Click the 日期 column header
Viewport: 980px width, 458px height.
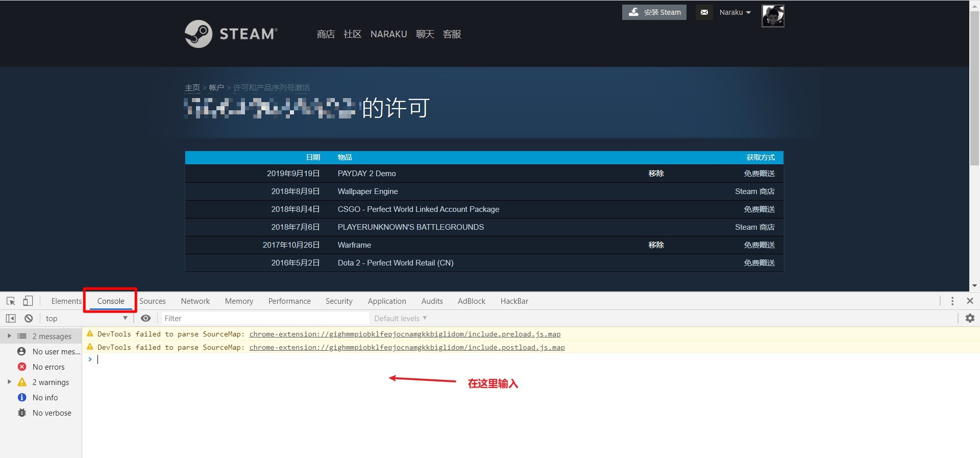coord(313,157)
